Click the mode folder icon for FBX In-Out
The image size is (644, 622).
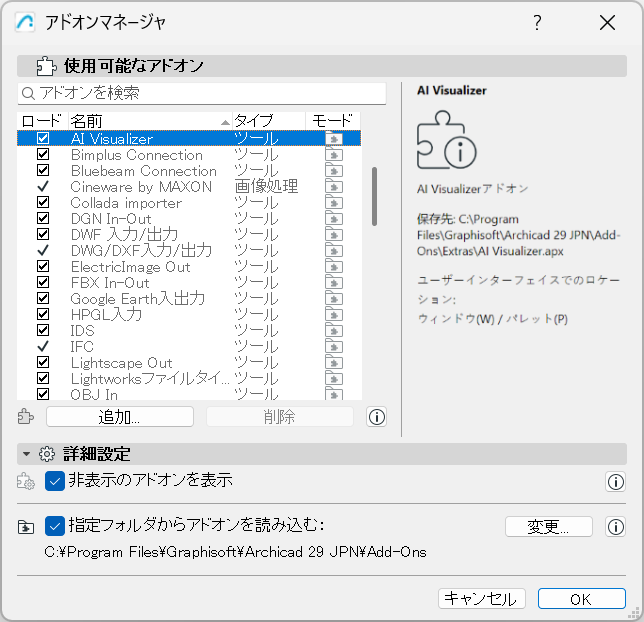334,283
